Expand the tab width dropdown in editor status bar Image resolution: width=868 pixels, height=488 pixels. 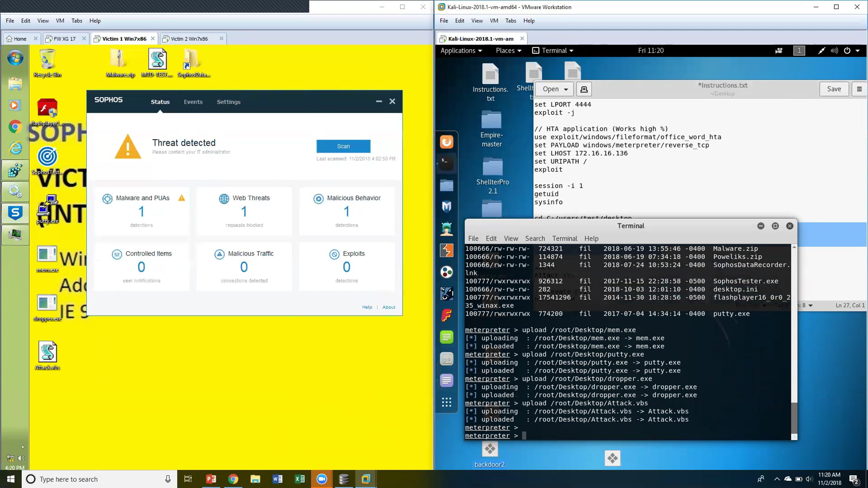click(810, 305)
